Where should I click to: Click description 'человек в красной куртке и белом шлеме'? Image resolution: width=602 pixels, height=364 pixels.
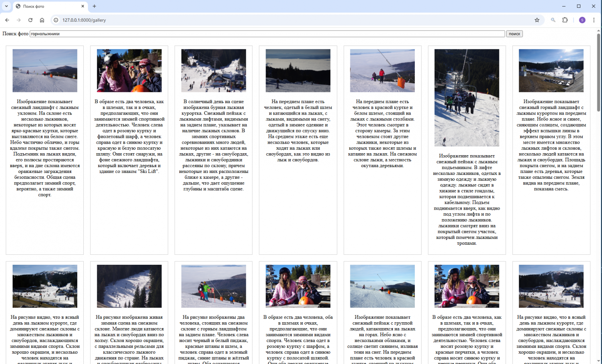click(382, 134)
